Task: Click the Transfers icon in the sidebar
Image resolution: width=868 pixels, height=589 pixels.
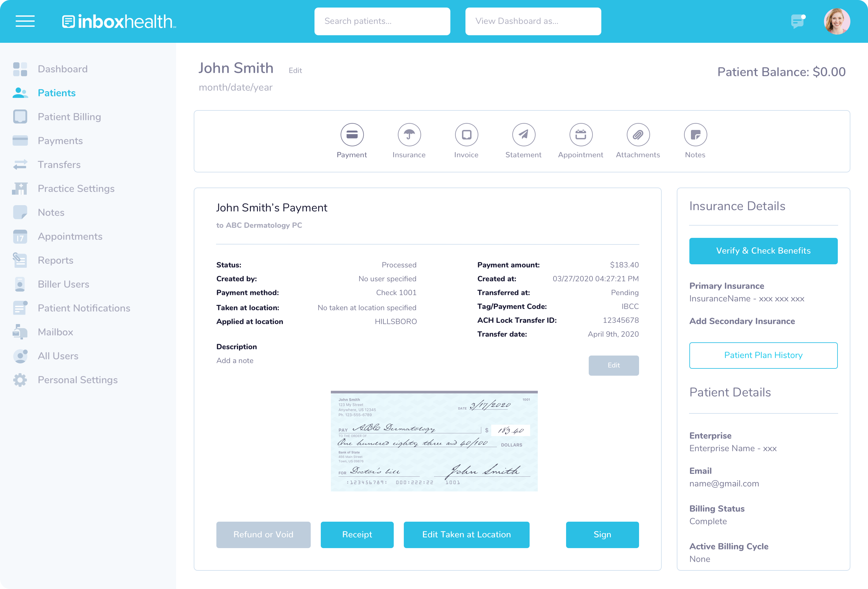Action: tap(20, 165)
